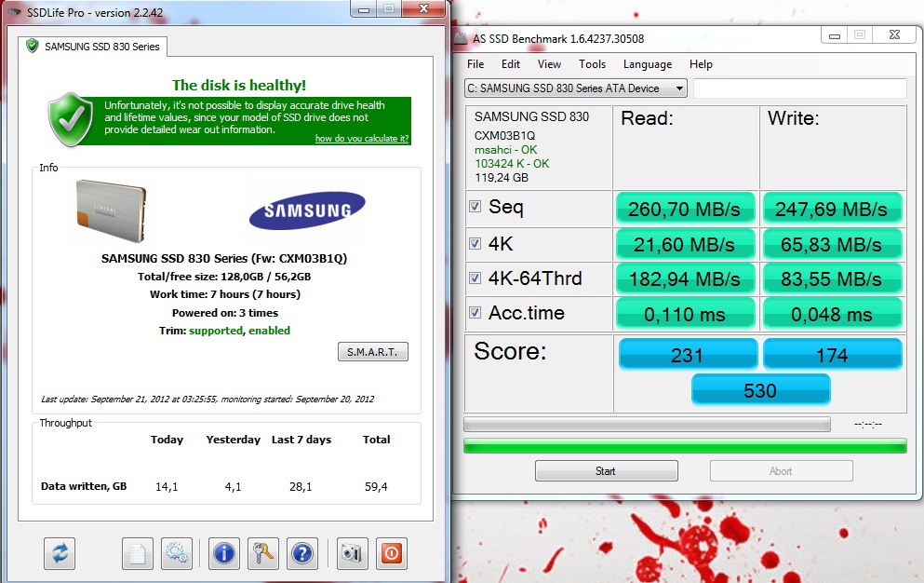Click the 'msahci - OK' driver status
This screenshot has width=924, height=583.
505,150
